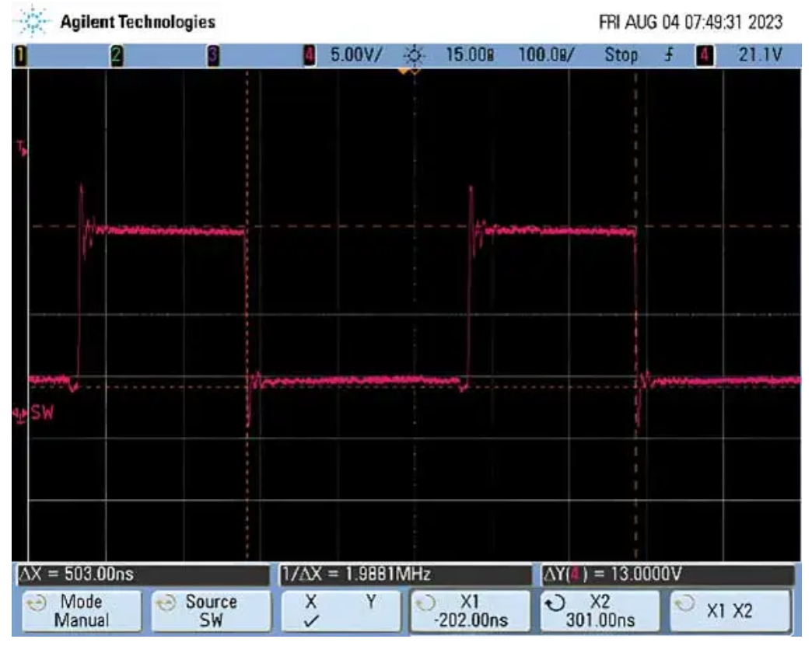Click the horizontal position sun-like icon

(x=415, y=55)
